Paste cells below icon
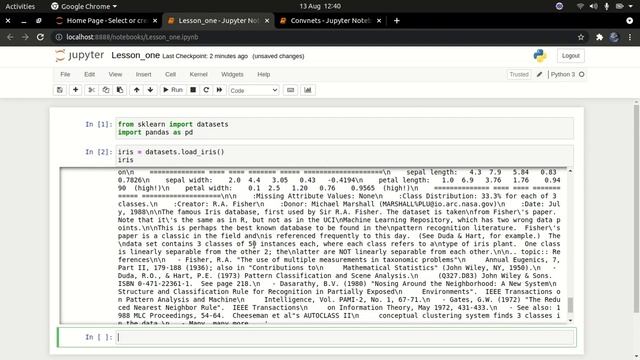The height and width of the screenshot is (360, 640). 120,90
